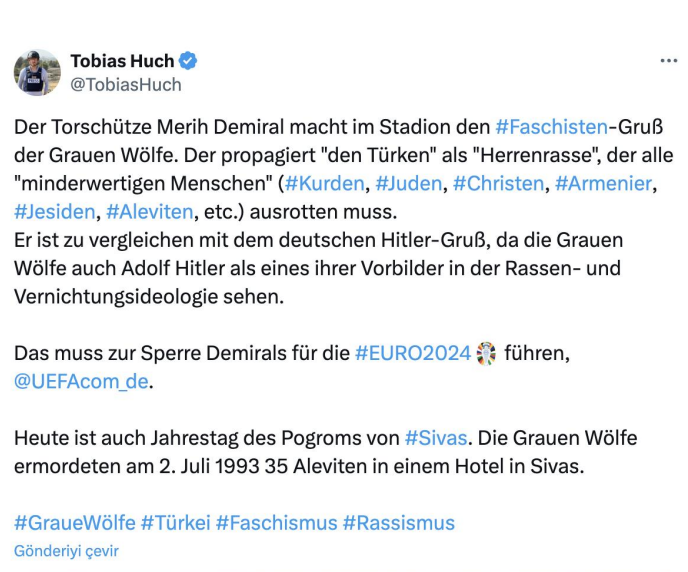Open the #Armenier hashtag
The image size is (688, 572).
(603, 183)
